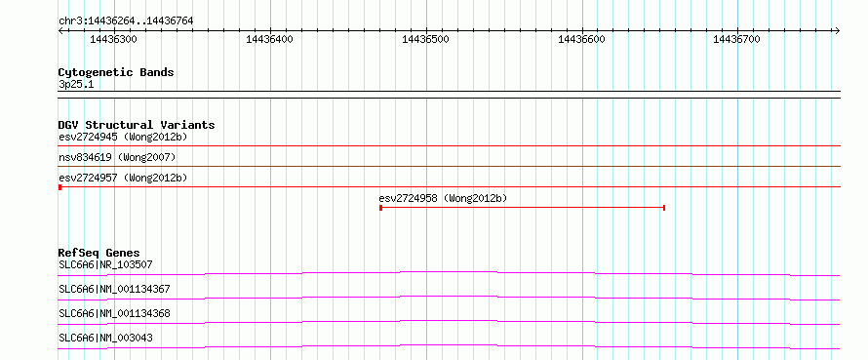The height and width of the screenshot is (360, 868).
Task: Click the left scroll arrow on the ruler
Action: [60, 30]
